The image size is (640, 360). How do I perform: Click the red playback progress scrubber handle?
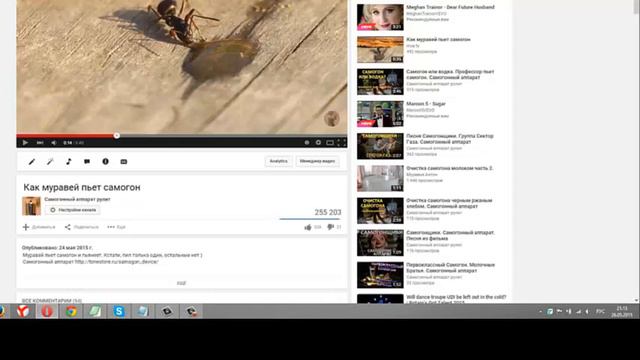point(117,136)
